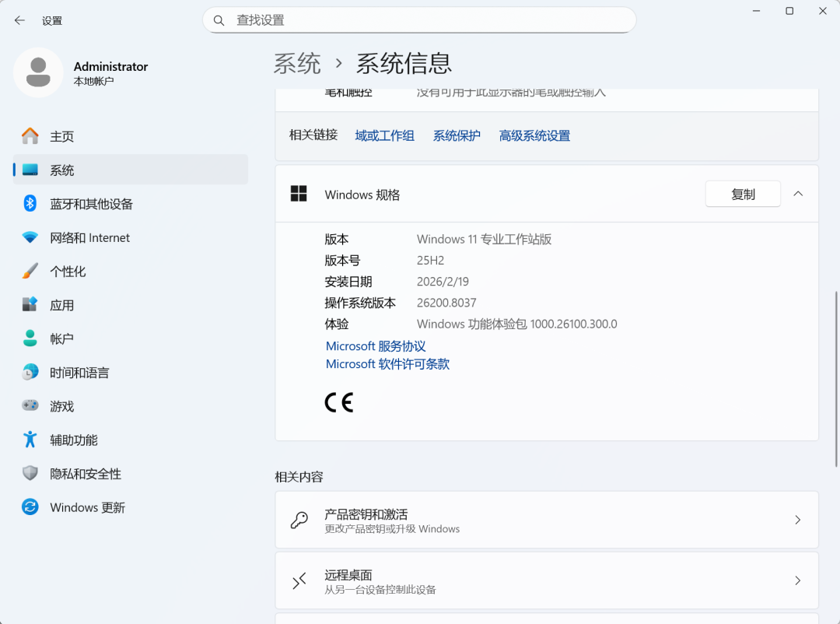Click the 远程桌面 card title
Viewport: 840px width, 624px height.
pyautogui.click(x=348, y=575)
